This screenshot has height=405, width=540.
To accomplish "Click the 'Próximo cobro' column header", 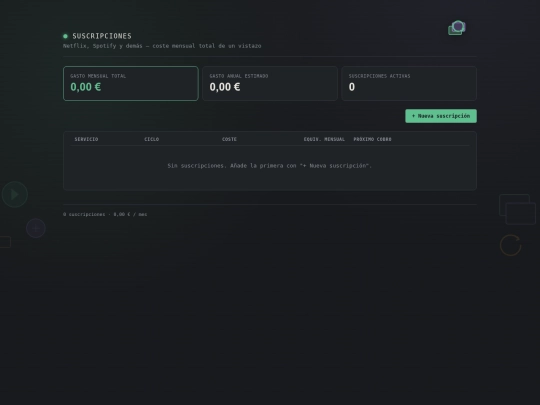I will pos(372,139).
